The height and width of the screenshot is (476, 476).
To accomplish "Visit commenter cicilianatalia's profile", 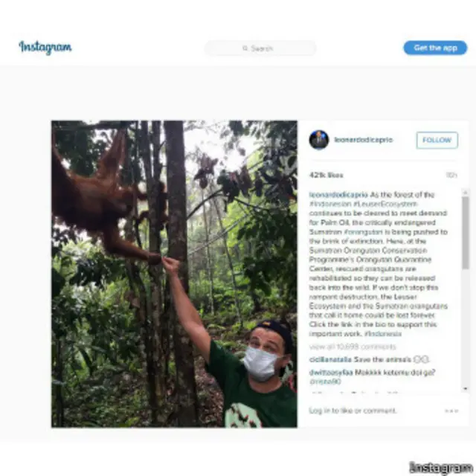I will tap(331, 359).
